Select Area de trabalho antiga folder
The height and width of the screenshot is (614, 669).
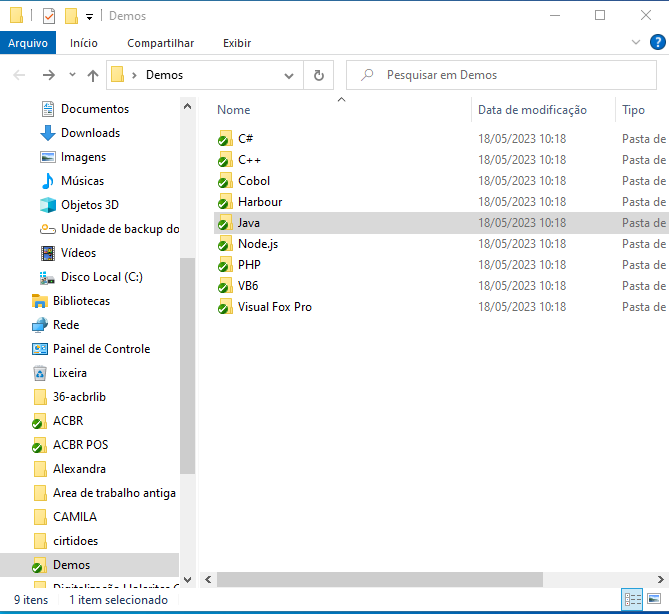coord(114,493)
